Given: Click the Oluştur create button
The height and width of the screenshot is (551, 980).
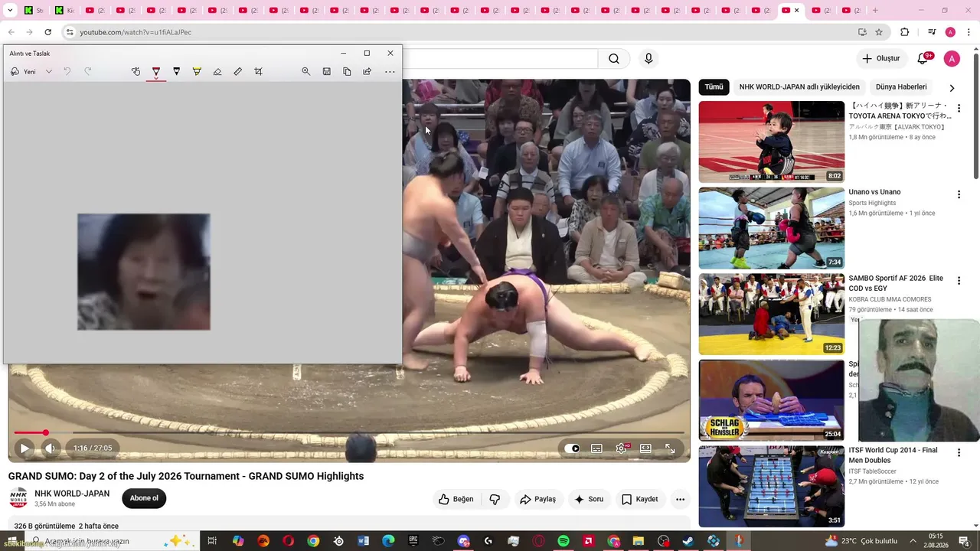Looking at the screenshot, I should (881, 59).
